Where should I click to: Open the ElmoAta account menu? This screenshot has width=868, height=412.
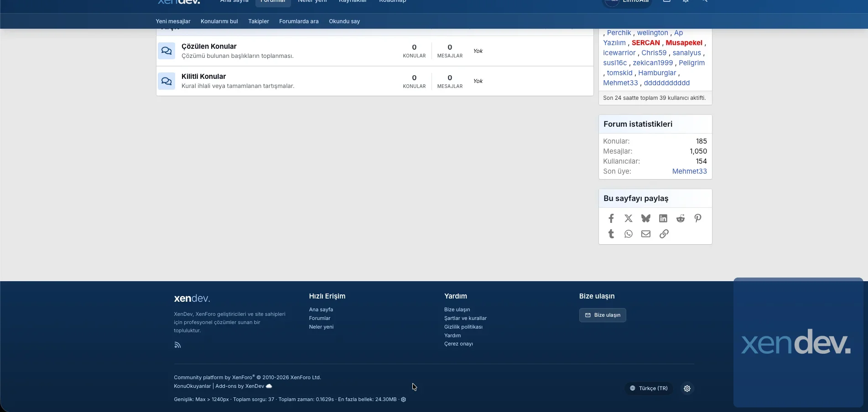click(627, 2)
